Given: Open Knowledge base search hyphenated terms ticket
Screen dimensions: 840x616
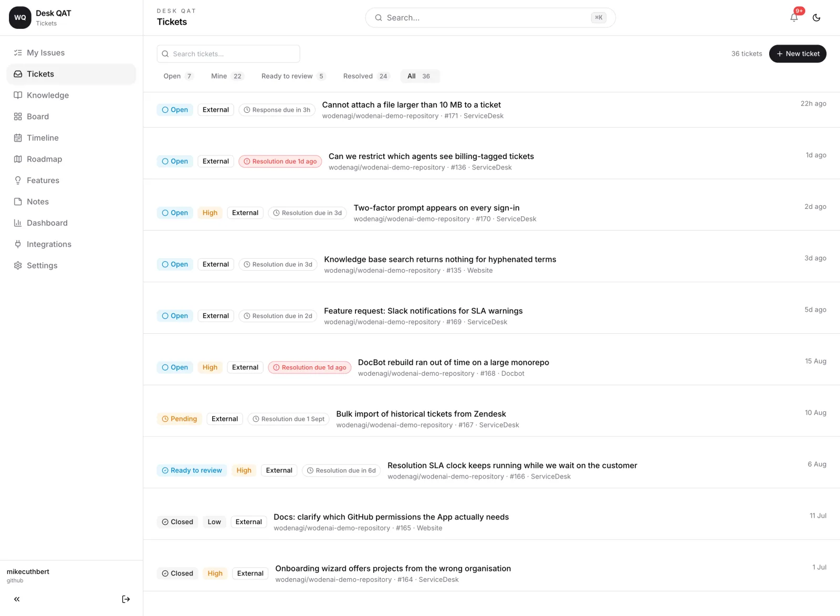Looking at the screenshot, I should pyautogui.click(x=440, y=259).
